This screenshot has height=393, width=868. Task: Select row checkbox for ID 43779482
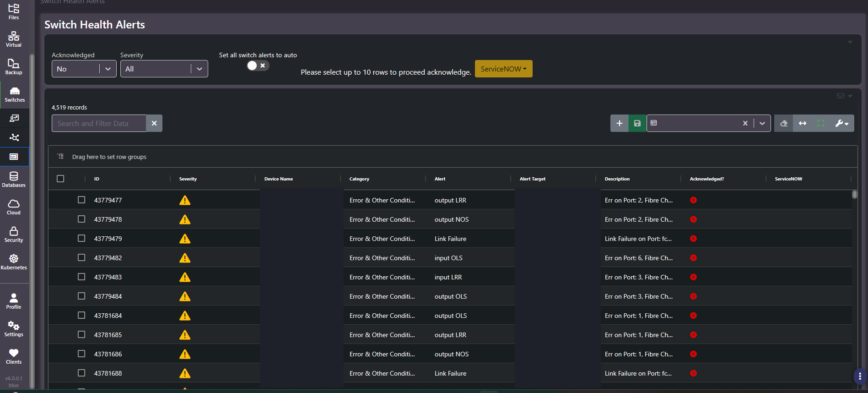[81, 257]
